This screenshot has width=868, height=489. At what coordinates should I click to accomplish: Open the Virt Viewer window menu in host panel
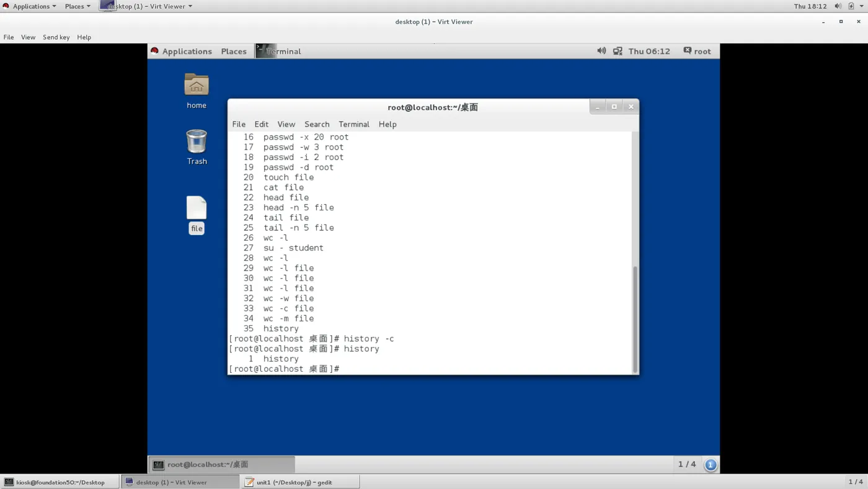click(x=146, y=6)
